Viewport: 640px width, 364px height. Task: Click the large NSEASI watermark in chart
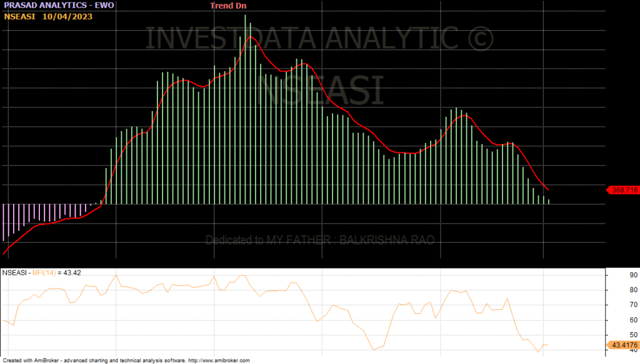320,91
